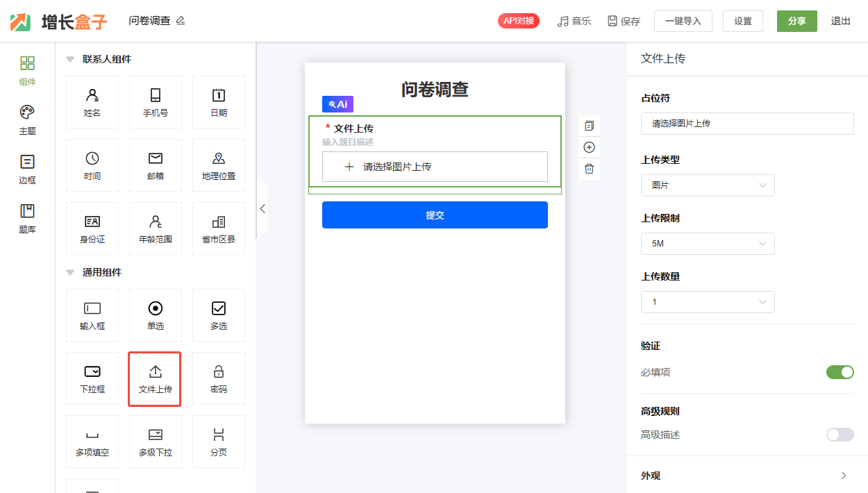Viewport: 868px width, 493px height.
Task: Click the API对接 badge
Action: 519,21
